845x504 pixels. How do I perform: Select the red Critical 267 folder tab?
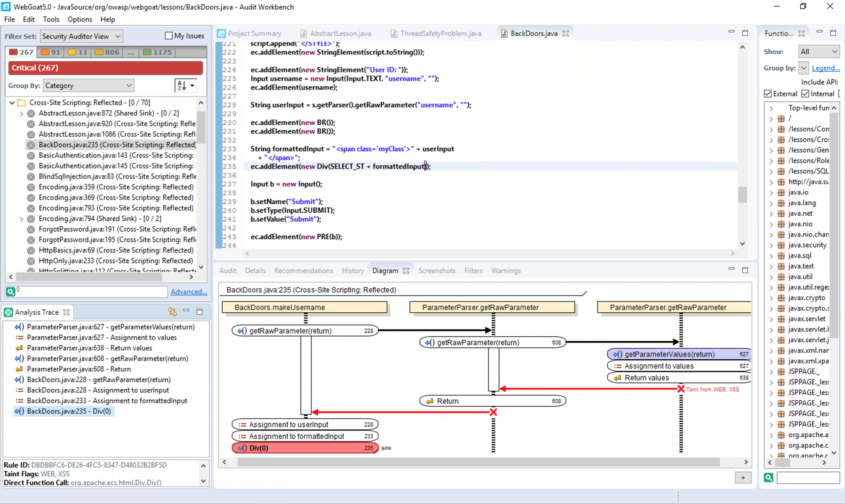coord(22,52)
